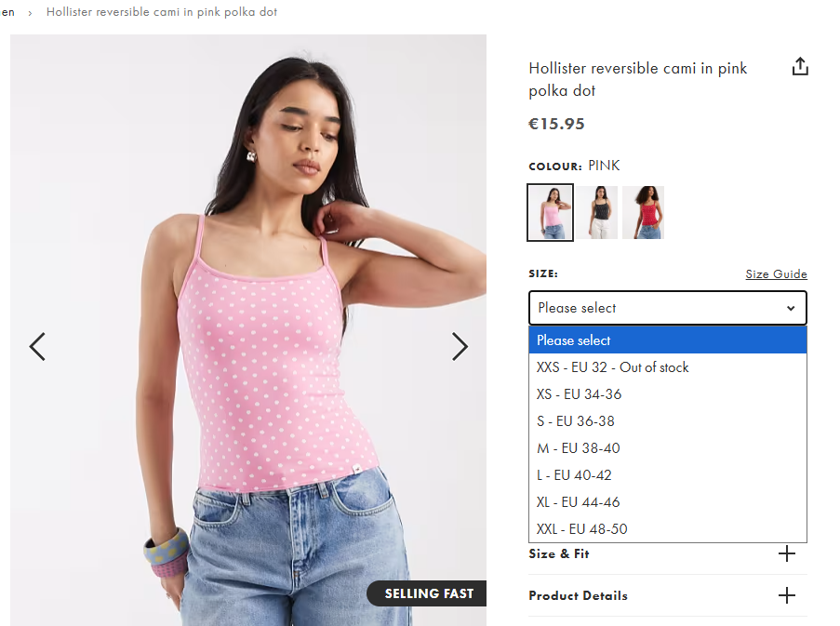This screenshot has height=626, width=840.
Task: Advance to the next product image
Action: 460,346
